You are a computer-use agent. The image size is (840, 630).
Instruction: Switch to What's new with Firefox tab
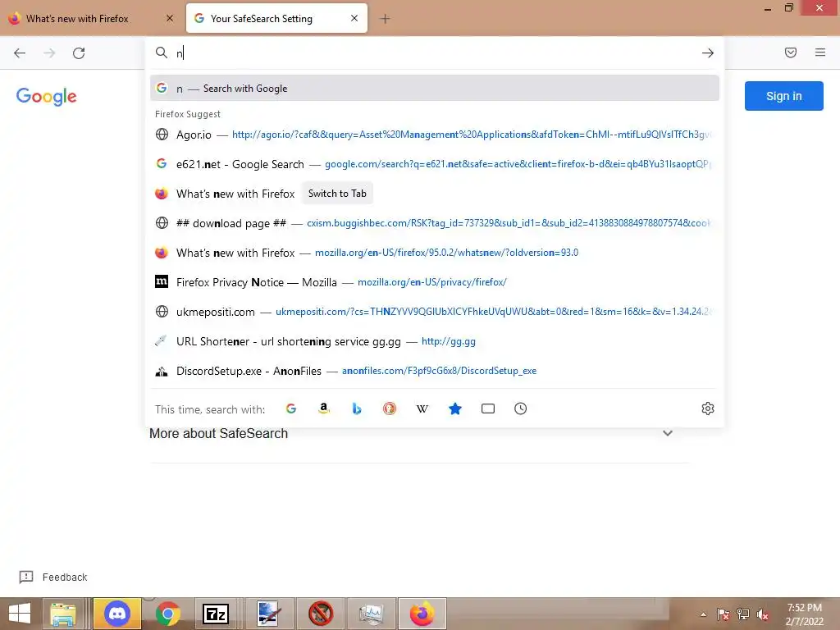(x=91, y=18)
